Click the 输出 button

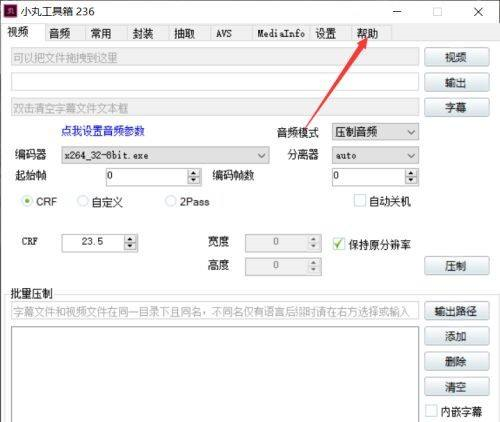(x=457, y=82)
